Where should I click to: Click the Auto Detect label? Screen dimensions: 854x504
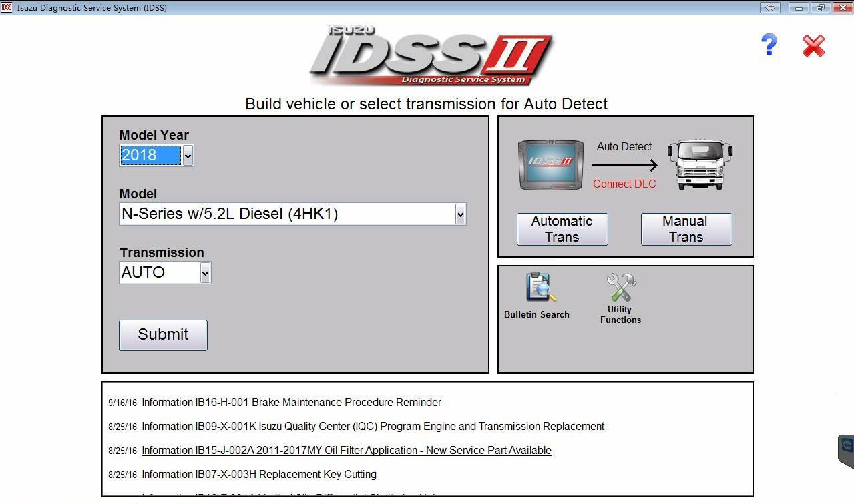(624, 146)
